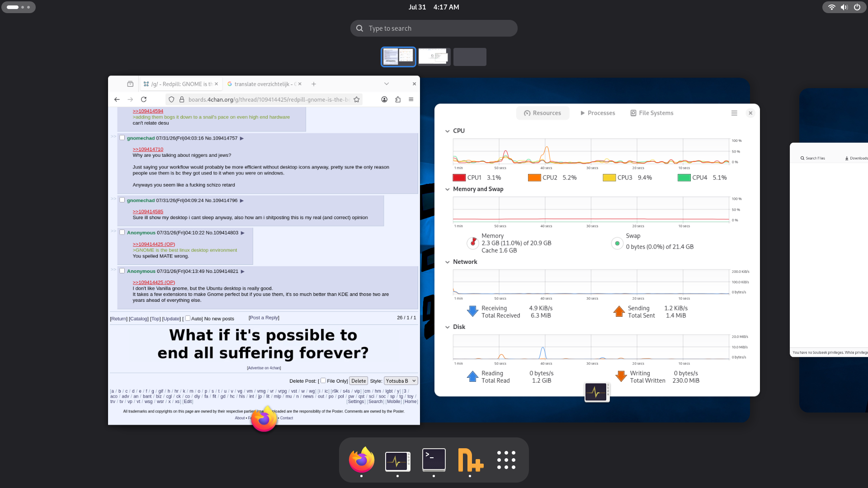This screenshot has height=488, width=868.
Task: Open Firefox hamburger menu
Action: [411, 99]
